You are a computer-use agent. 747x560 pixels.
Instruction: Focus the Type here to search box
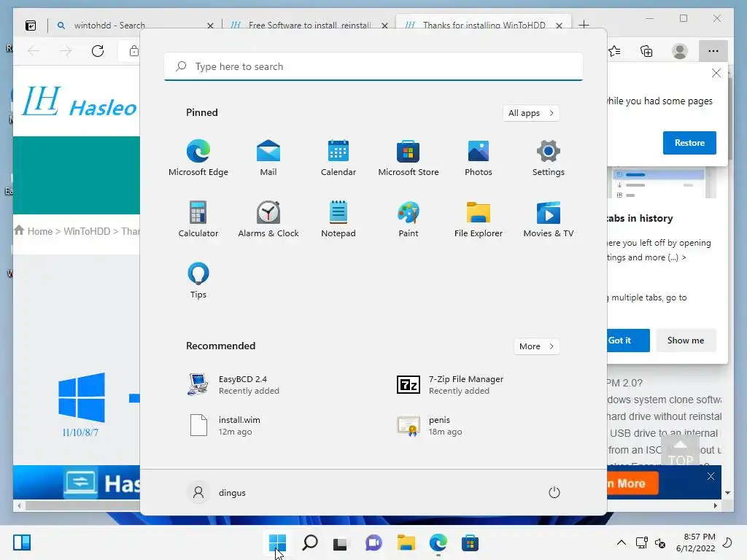point(373,66)
